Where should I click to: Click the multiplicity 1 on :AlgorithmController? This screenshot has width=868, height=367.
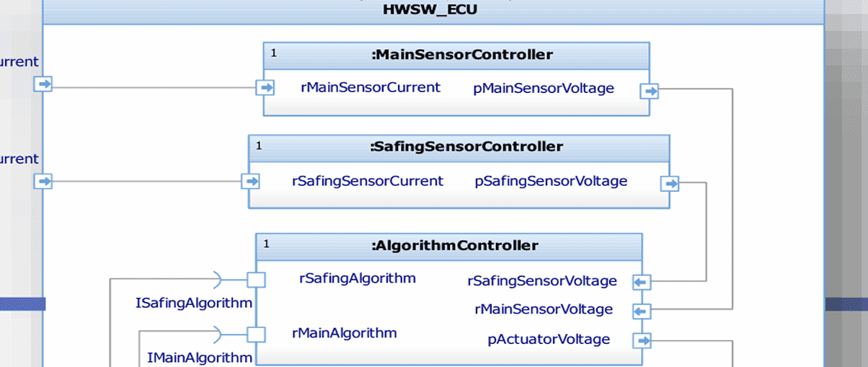(x=266, y=244)
